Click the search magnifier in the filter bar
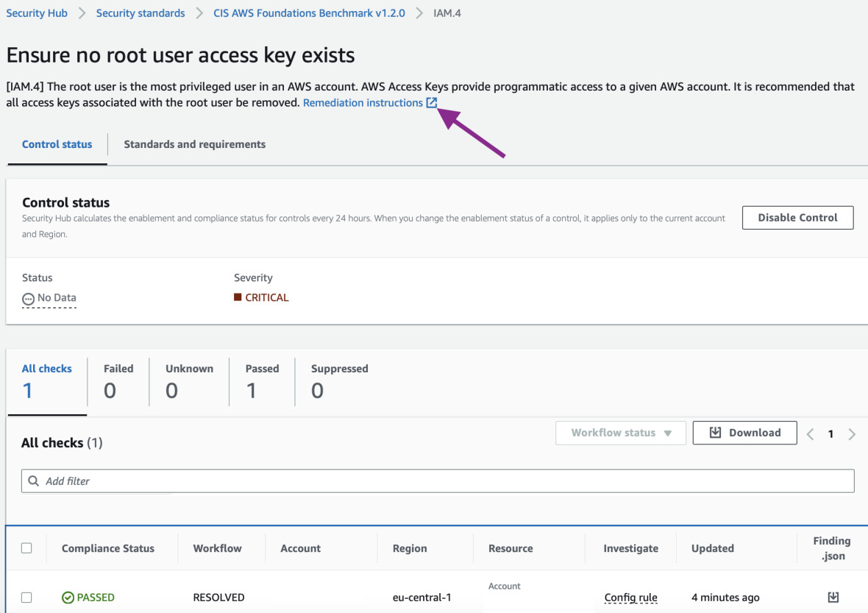Viewport: 868px width, 613px height. pos(33,481)
